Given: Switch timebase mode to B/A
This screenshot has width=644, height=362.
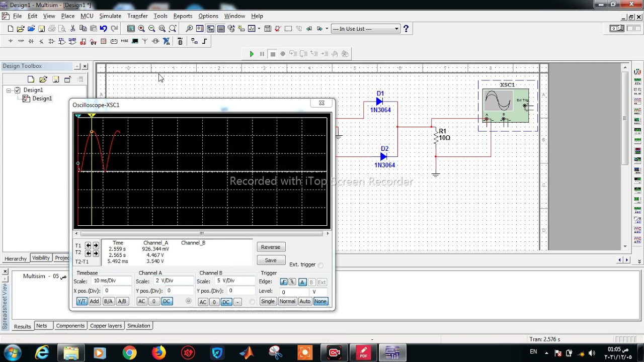Looking at the screenshot, I should [x=108, y=301].
